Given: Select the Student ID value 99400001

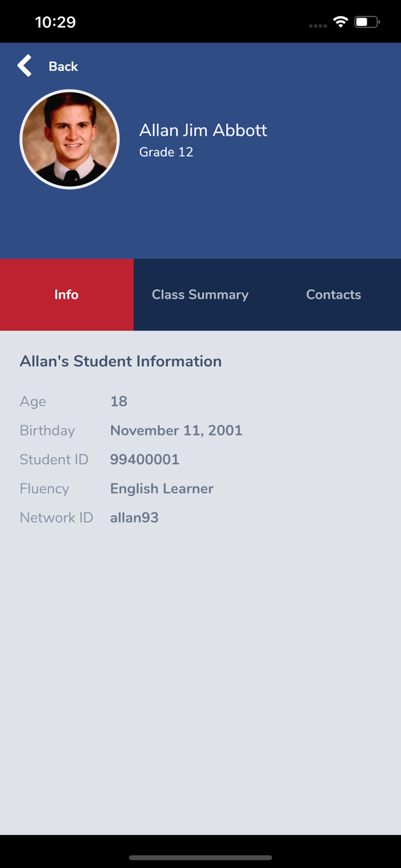Looking at the screenshot, I should pos(145,459).
